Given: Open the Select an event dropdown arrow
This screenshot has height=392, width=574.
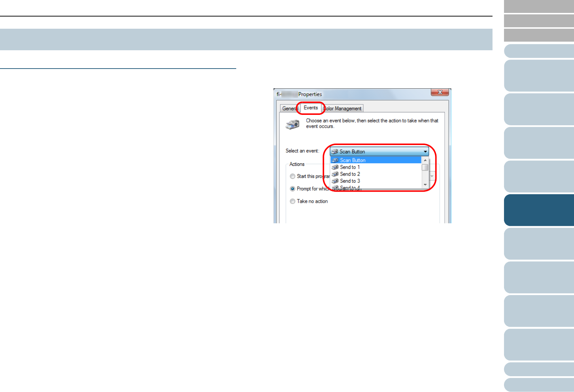Looking at the screenshot, I should [x=425, y=151].
